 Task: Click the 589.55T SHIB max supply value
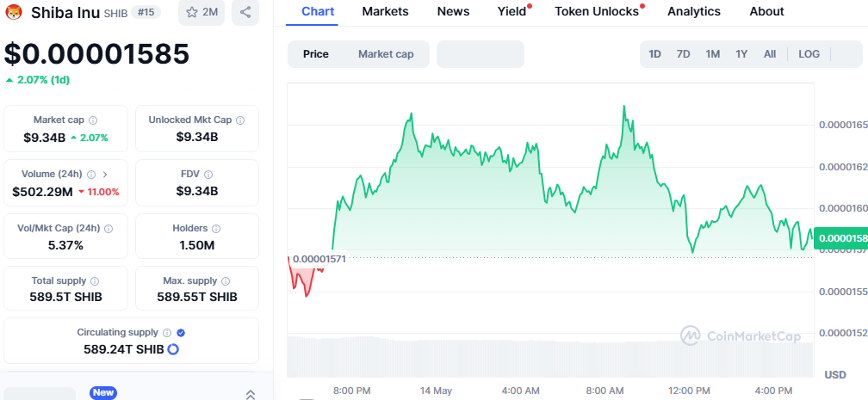[x=197, y=297]
